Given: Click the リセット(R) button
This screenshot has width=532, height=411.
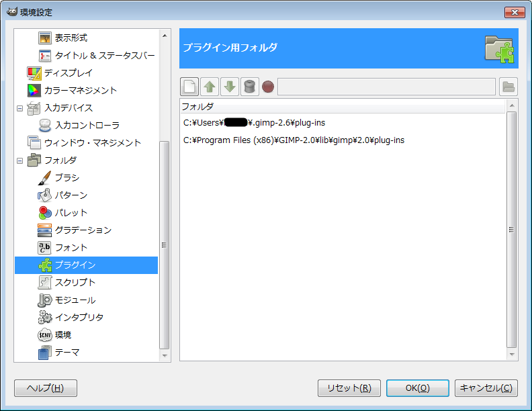Looking at the screenshot, I should pos(349,388).
